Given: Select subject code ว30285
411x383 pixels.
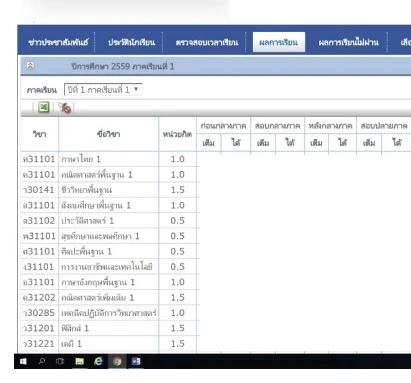Looking at the screenshot, I should pyautogui.click(x=39, y=312).
